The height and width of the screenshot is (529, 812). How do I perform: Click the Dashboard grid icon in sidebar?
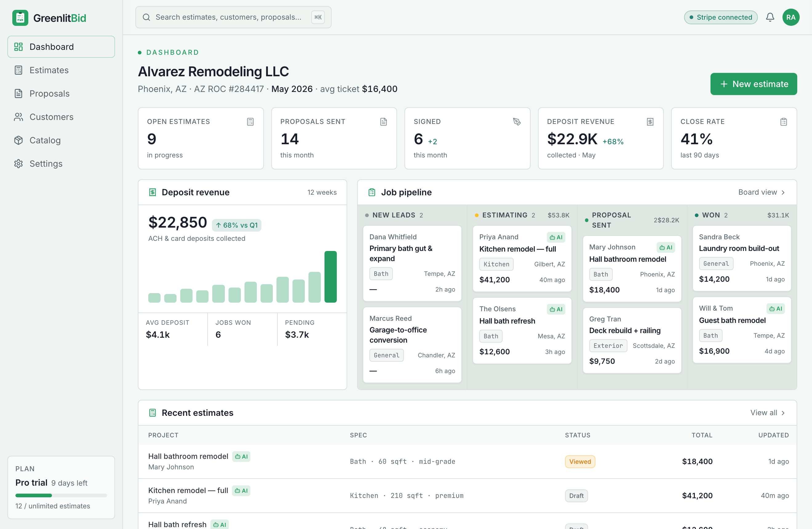pos(18,47)
